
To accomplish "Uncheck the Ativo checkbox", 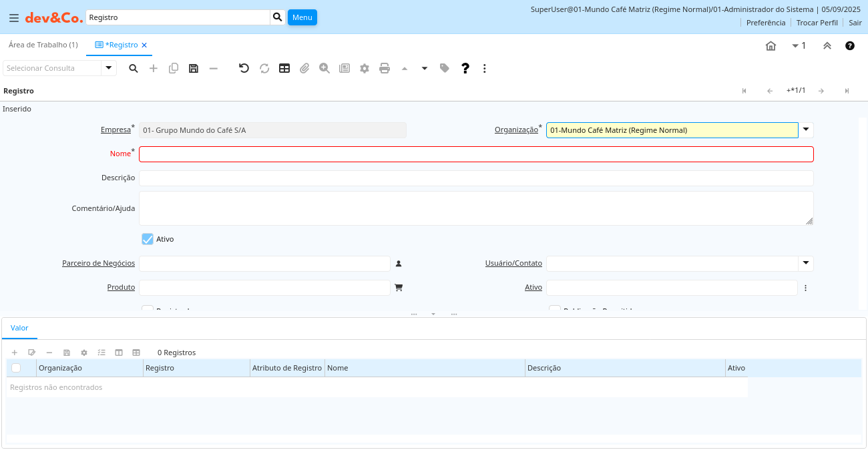I will point(148,239).
